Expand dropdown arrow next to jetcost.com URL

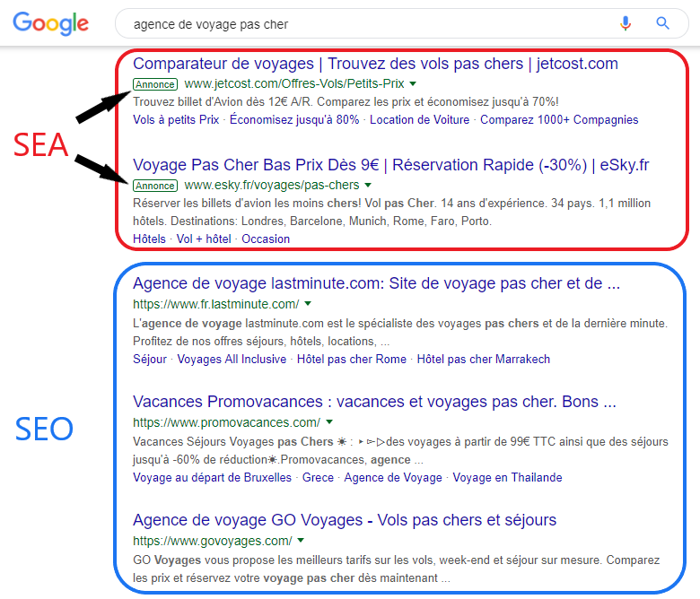413,84
